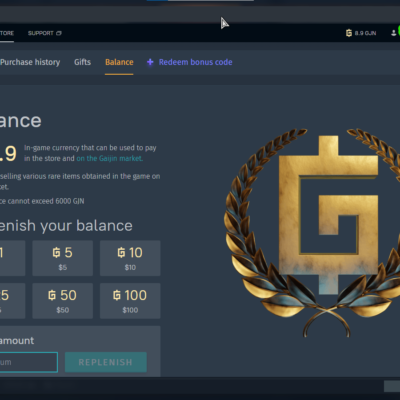The image size is (400, 400).
Task: Select the 5 GJN replenish tile
Action: pos(63,258)
